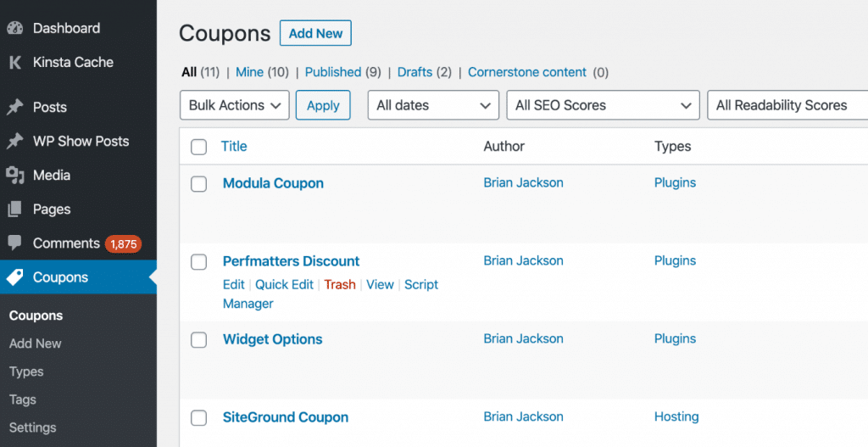Viewport: 868px width, 447px height.
Task: Click the Kinsta Cache K icon
Action: click(x=15, y=63)
